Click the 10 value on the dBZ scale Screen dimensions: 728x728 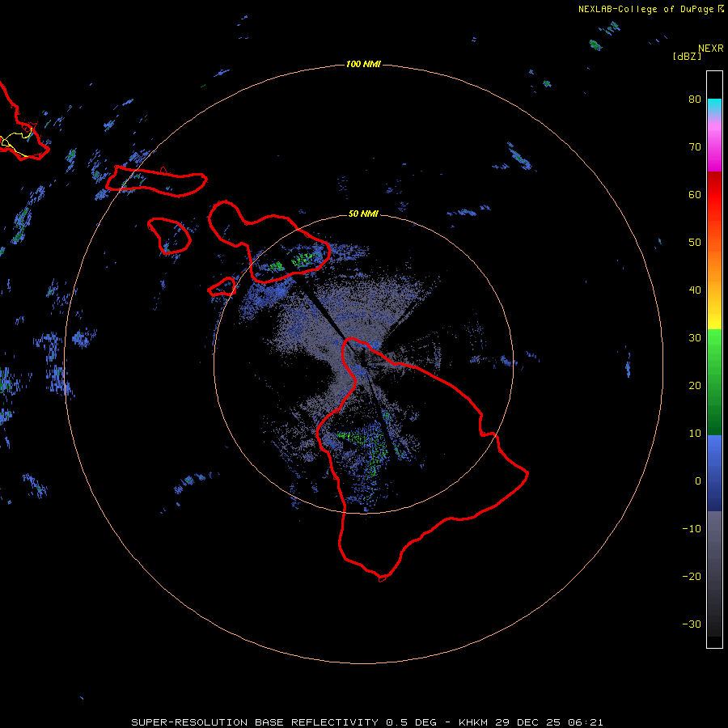(695, 434)
